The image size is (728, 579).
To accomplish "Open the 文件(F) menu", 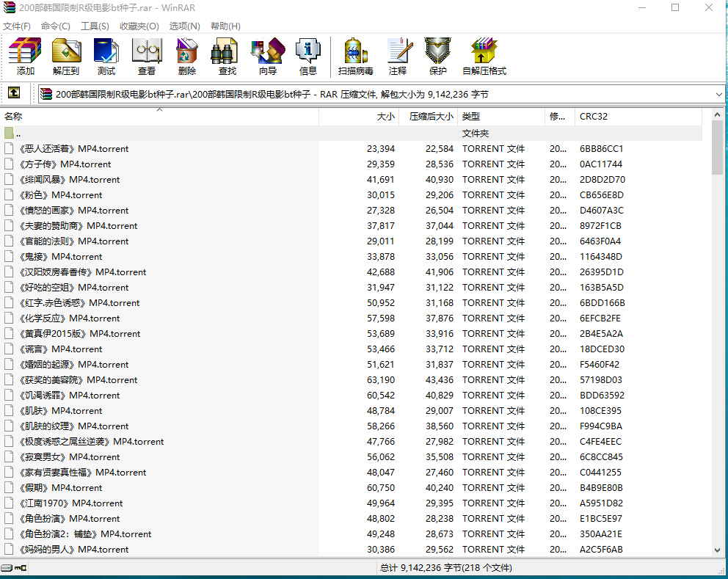I will tap(17, 26).
